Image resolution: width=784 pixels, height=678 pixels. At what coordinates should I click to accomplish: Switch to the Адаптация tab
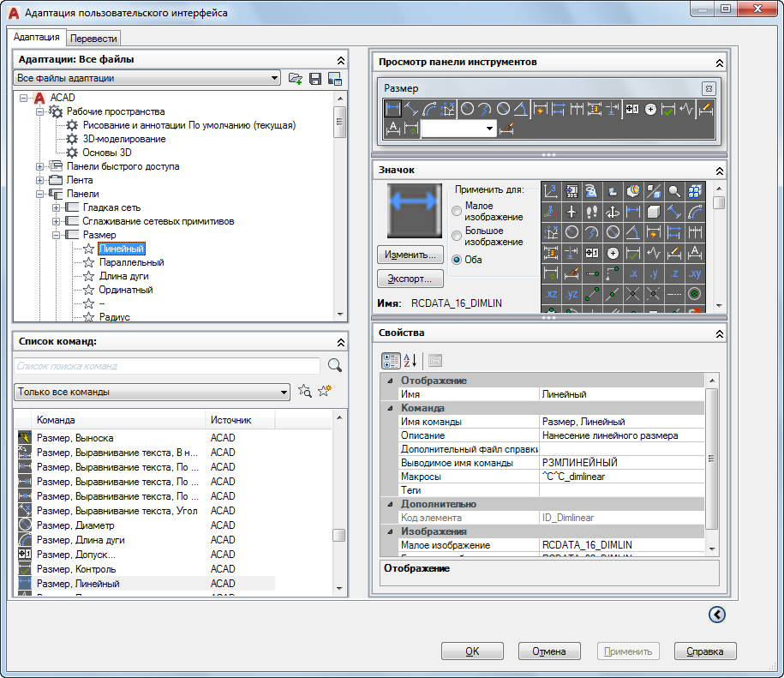click(x=37, y=37)
